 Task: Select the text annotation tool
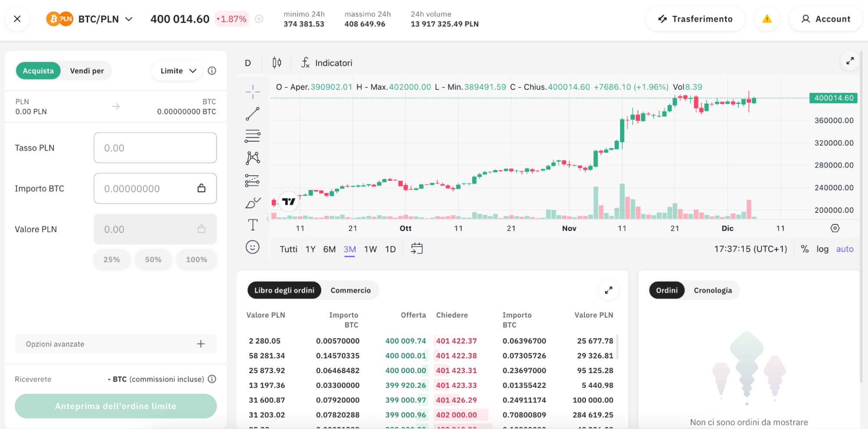(252, 225)
